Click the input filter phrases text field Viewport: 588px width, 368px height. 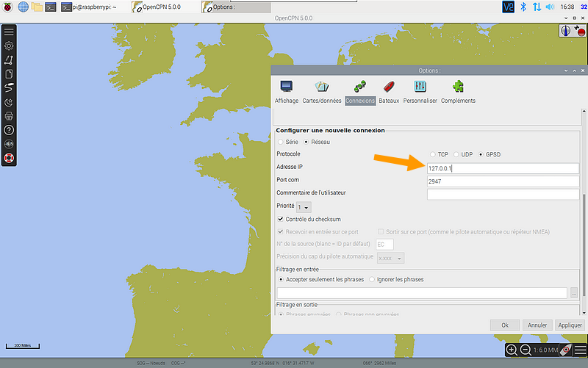click(422, 293)
